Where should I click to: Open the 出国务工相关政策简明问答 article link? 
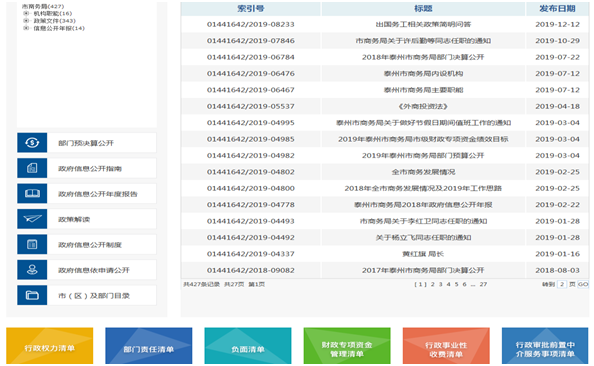[x=423, y=24]
